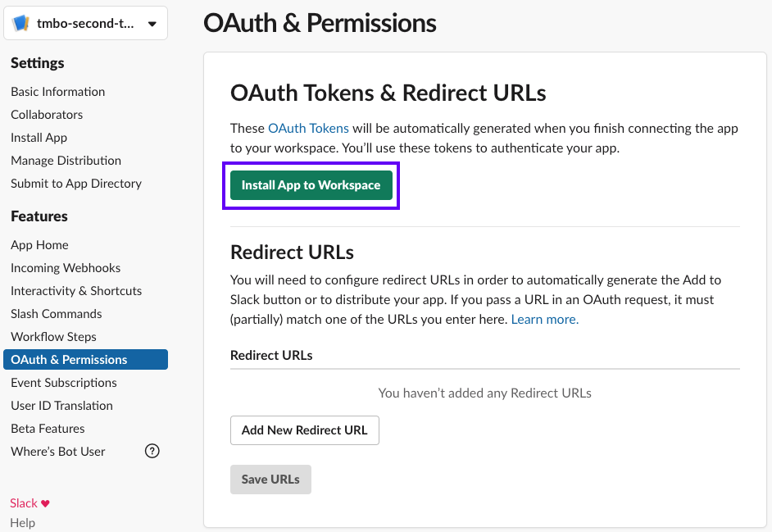772x532 pixels.
Task: Open Interactivity & Shortcuts settings
Action: point(75,290)
